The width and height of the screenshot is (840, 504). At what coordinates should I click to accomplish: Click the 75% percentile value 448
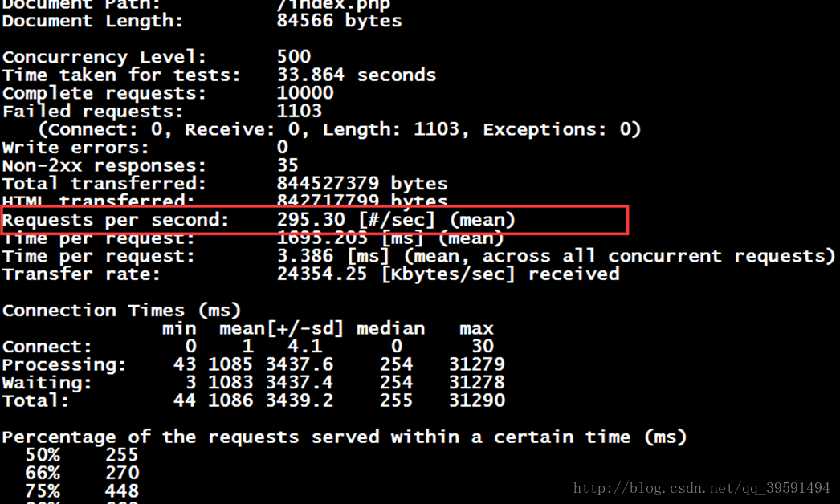121,491
